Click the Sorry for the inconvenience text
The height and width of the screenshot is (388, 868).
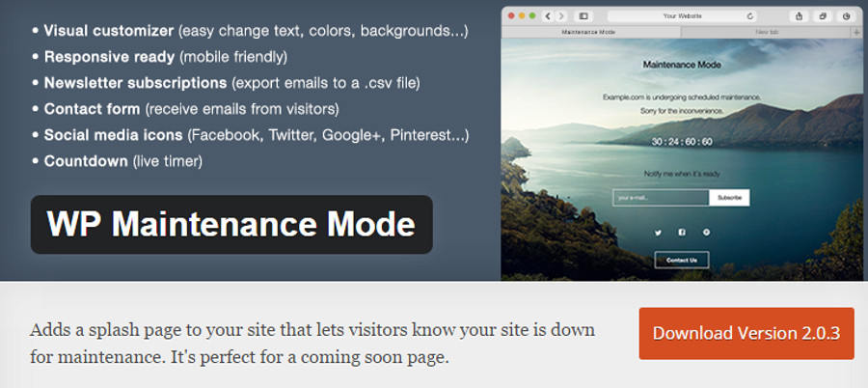682,111
